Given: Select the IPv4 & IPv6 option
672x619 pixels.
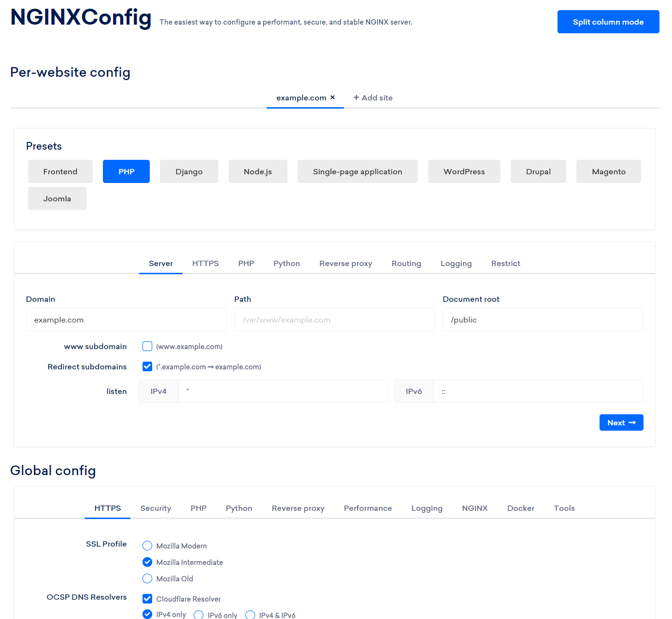Looking at the screenshot, I should [250, 615].
